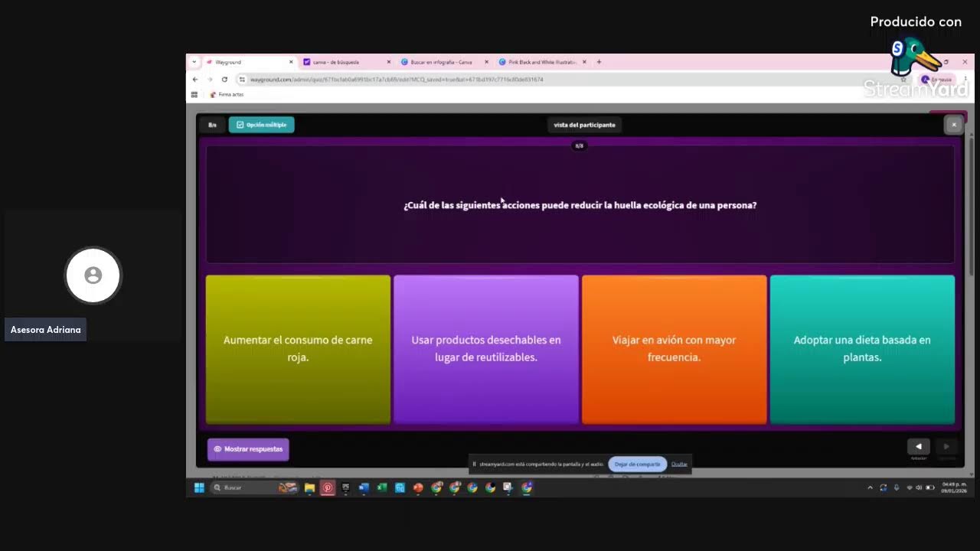
Task: Go back in browser history
Action: pyautogui.click(x=195, y=79)
